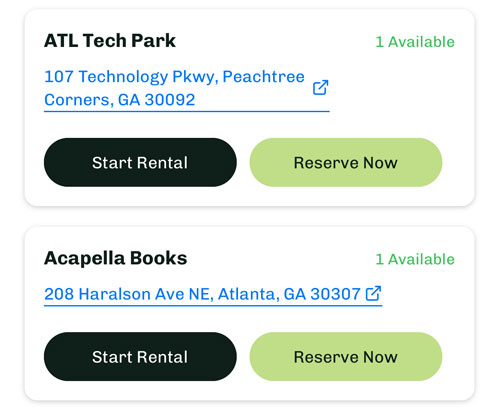Click the '107' street number in first address

coord(59,77)
